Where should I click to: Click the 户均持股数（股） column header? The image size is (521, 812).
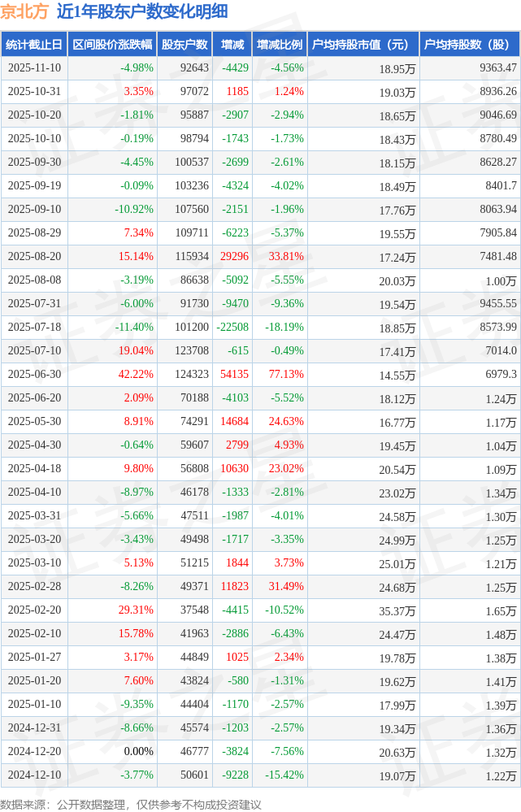[x=471, y=45]
